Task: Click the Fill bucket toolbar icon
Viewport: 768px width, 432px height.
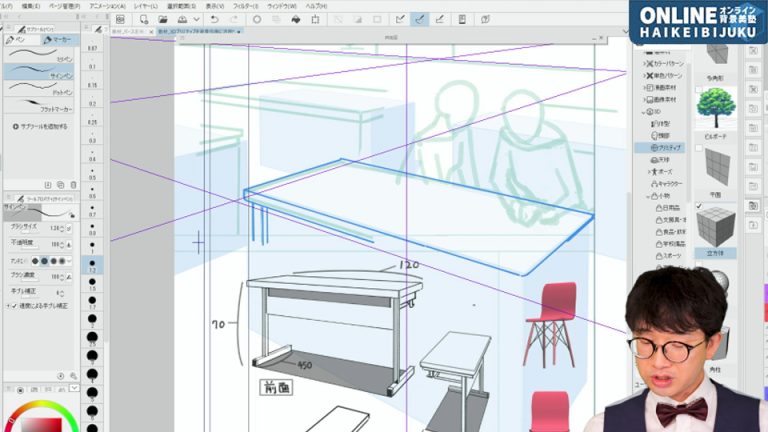Action: click(x=296, y=19)
